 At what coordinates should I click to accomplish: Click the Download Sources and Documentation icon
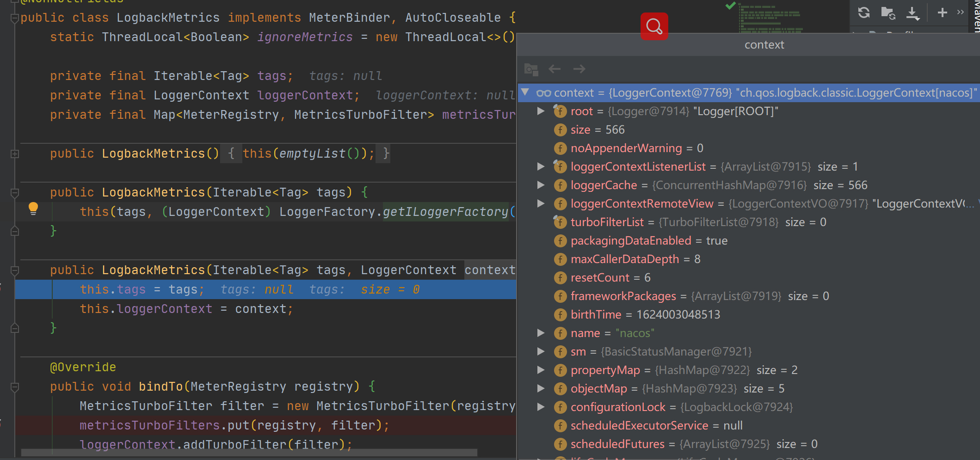coord(912,13)
